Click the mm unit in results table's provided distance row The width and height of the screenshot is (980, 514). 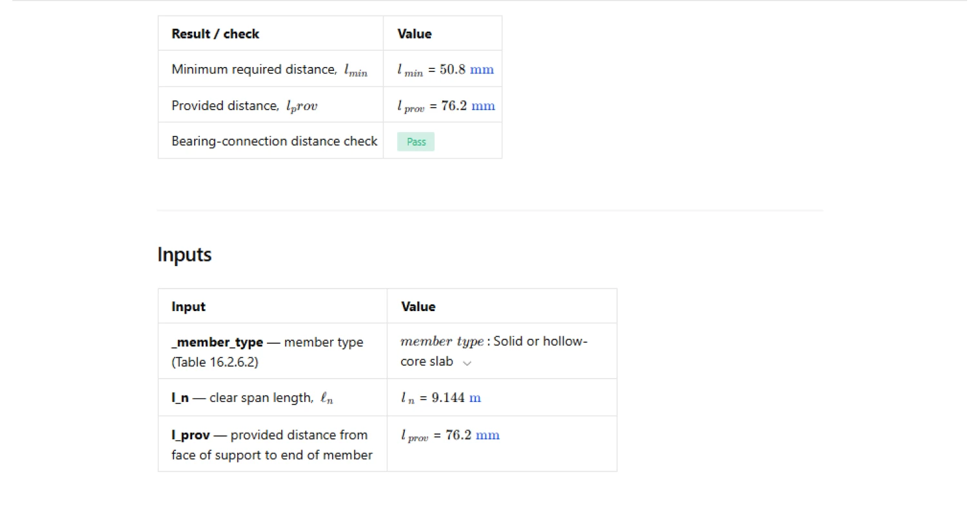tap(483, 106)
